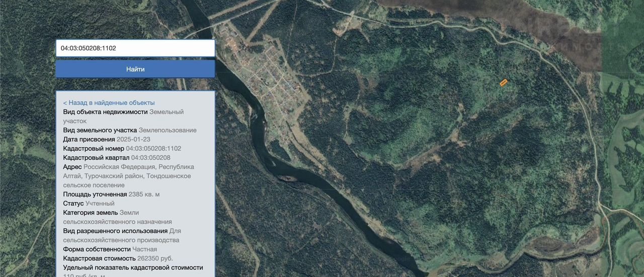The height and width of the screenshot is (277, 644).
Task: Click the Кадастровый квартал value 04:03:050208
Action: (150, 158)
